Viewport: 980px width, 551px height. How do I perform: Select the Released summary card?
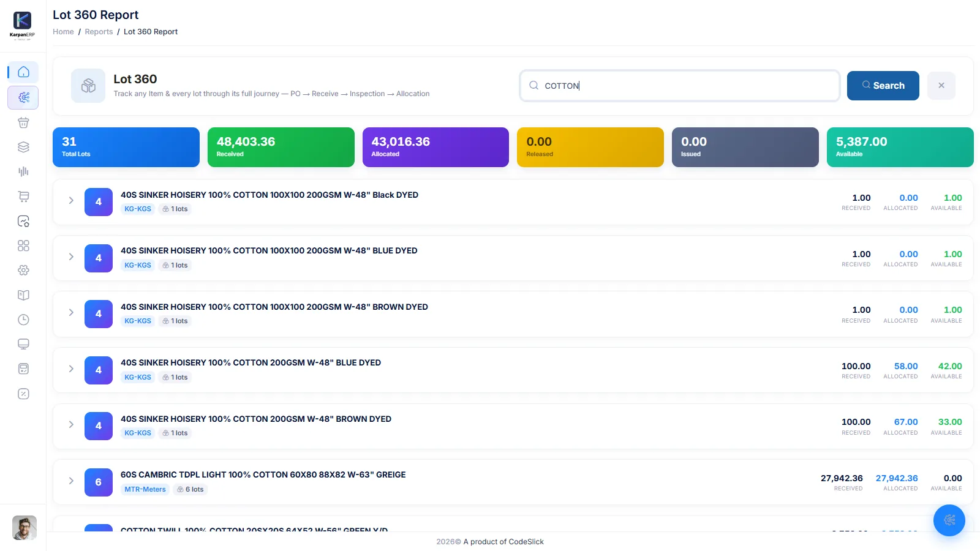point(590,148)
